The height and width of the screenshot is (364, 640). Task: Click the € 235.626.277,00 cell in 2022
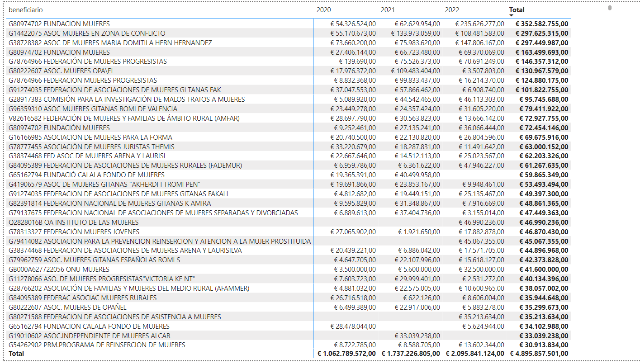pos(480,24)
